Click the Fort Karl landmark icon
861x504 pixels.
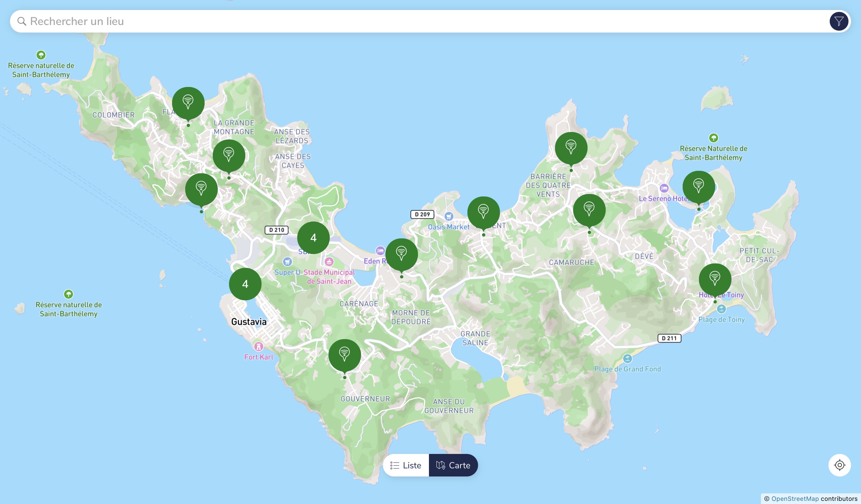coord(259,346)
